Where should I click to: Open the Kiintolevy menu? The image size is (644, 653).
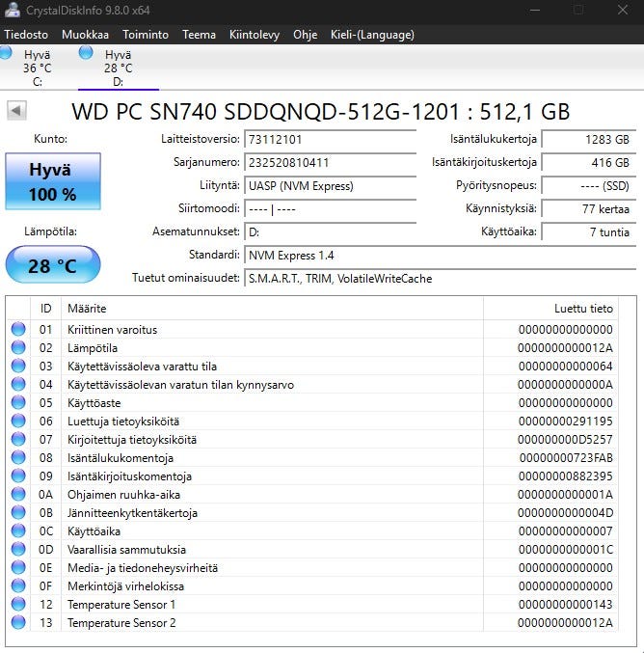tap(255, 35)
